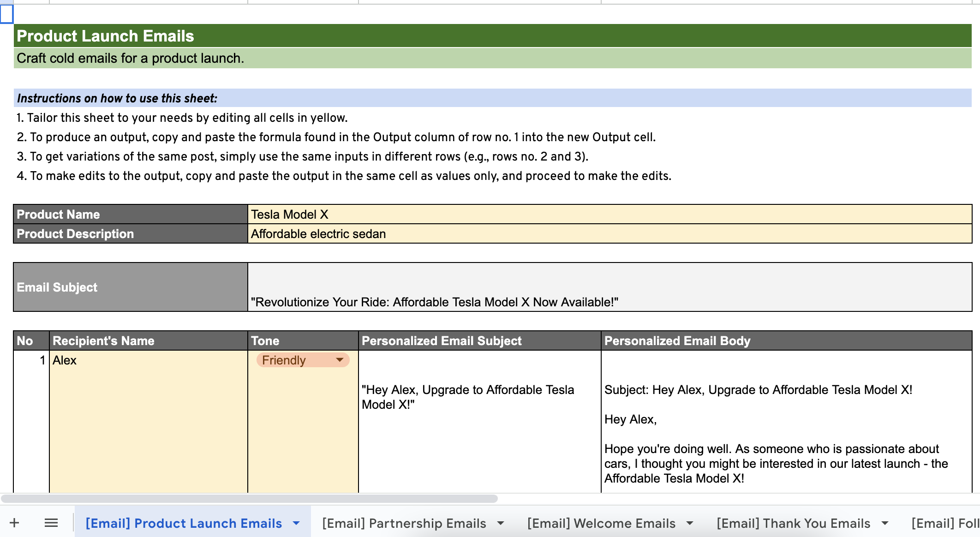The image size is (980, 537).
Task: Select the personalized email body cell for Alex
Action: (x=787, y=422)
